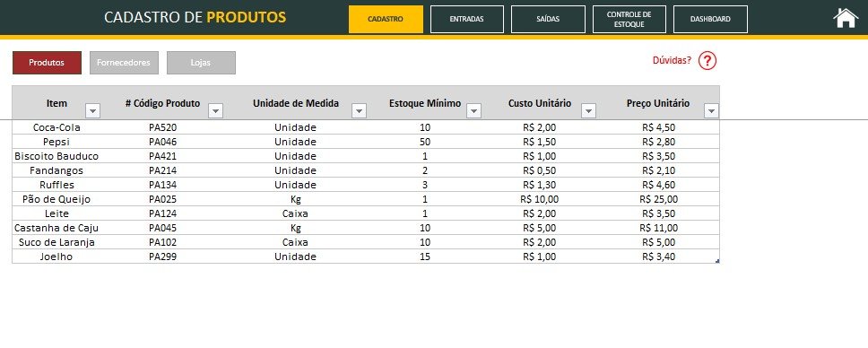This screenshot has height=348, width=868.
Task: Go to the home screen icon
Action: pos(845,18)
